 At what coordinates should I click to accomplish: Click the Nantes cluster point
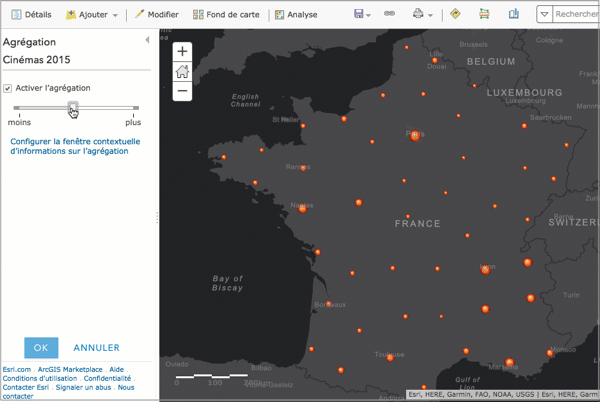(302, 208)
